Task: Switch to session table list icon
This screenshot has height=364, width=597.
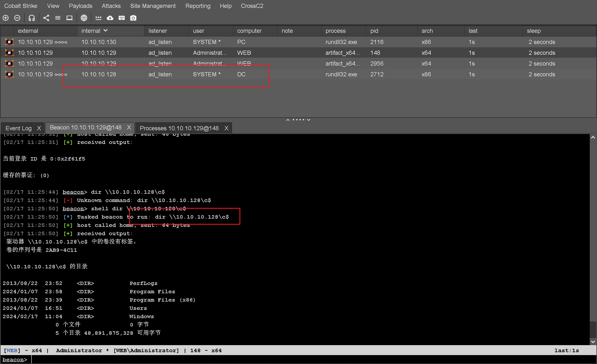Action: [x=58, y=18]
